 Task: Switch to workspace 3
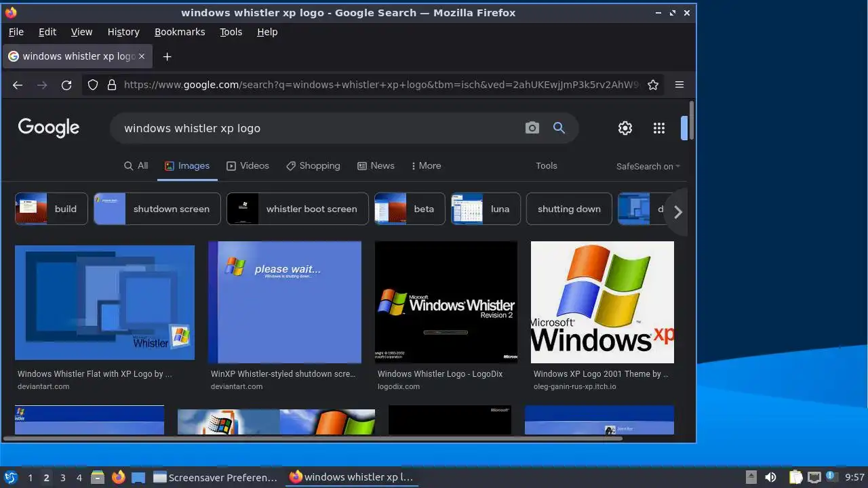point(62,477)
